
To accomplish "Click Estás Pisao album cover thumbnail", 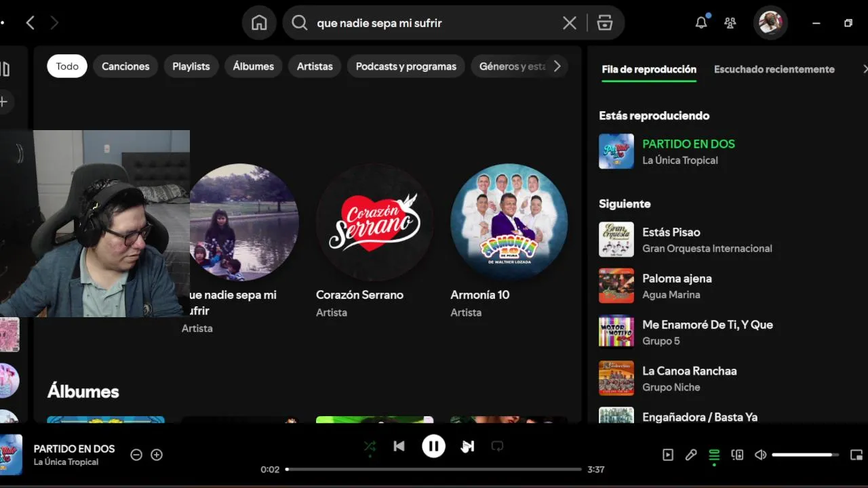I will click(x=616, y=240).
